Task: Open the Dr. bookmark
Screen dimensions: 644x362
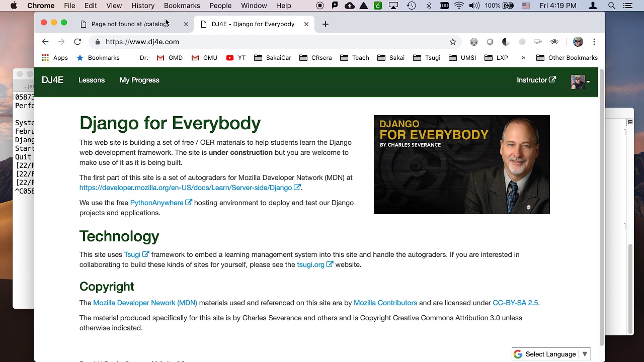Action: point(143,58)
